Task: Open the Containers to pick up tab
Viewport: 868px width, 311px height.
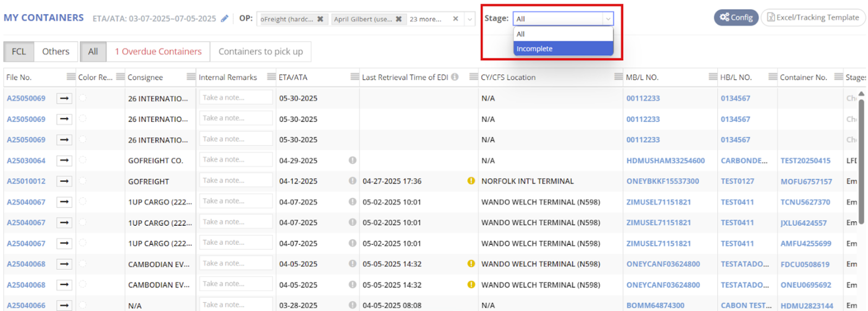Action: tap(260, 52)
